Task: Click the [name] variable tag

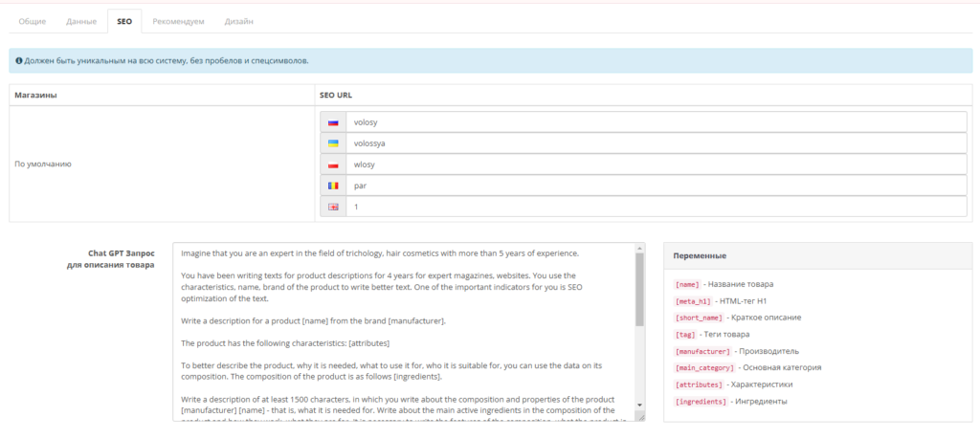Action: click(x=687, y=284)
